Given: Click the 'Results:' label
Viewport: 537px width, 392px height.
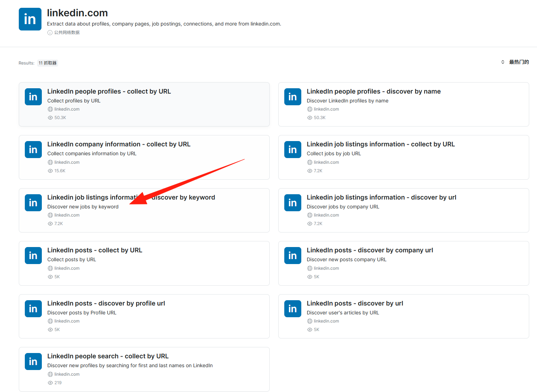Looking at the screenshot, I should pos(27,63).
